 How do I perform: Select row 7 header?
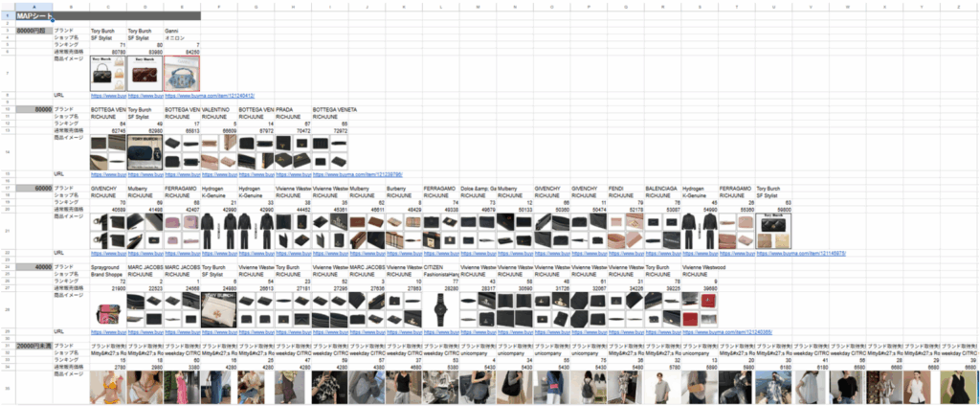pos(8,73)
